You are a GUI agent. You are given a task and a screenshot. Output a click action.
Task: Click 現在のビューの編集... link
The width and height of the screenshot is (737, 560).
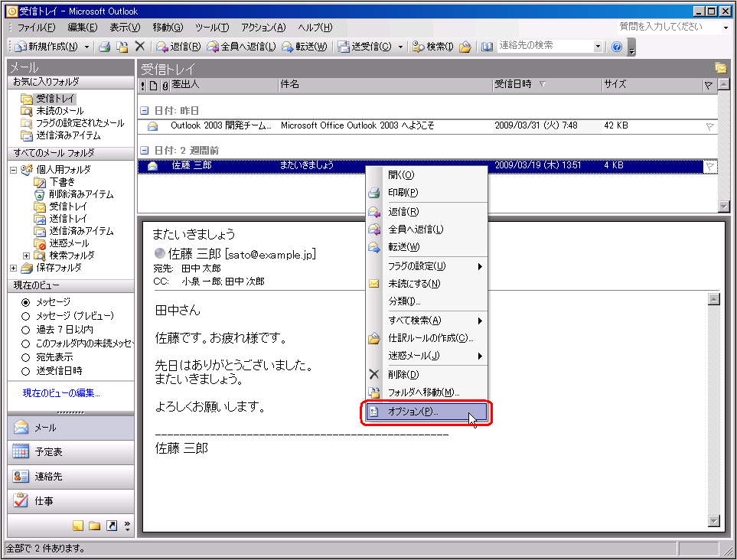click(x=61, y=393)
